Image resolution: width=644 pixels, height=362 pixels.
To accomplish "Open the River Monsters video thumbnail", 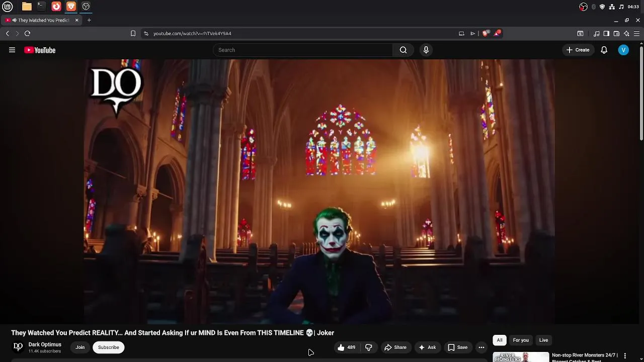I will click(521, 357).
